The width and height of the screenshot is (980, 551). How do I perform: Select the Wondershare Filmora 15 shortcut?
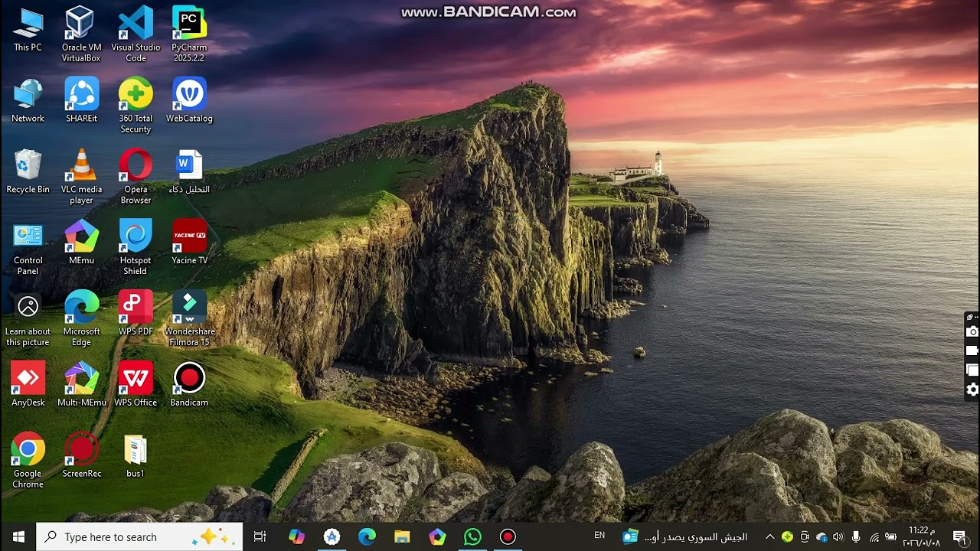(189, 318)
